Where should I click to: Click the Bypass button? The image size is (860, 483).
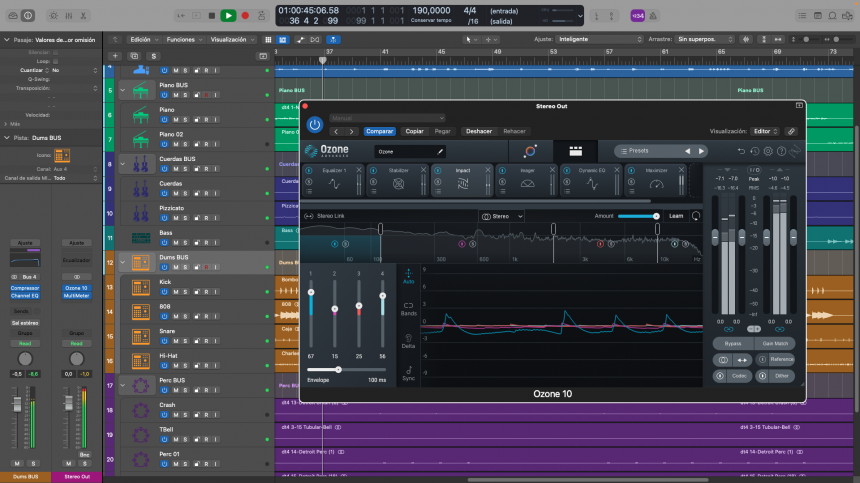[733, 344]
